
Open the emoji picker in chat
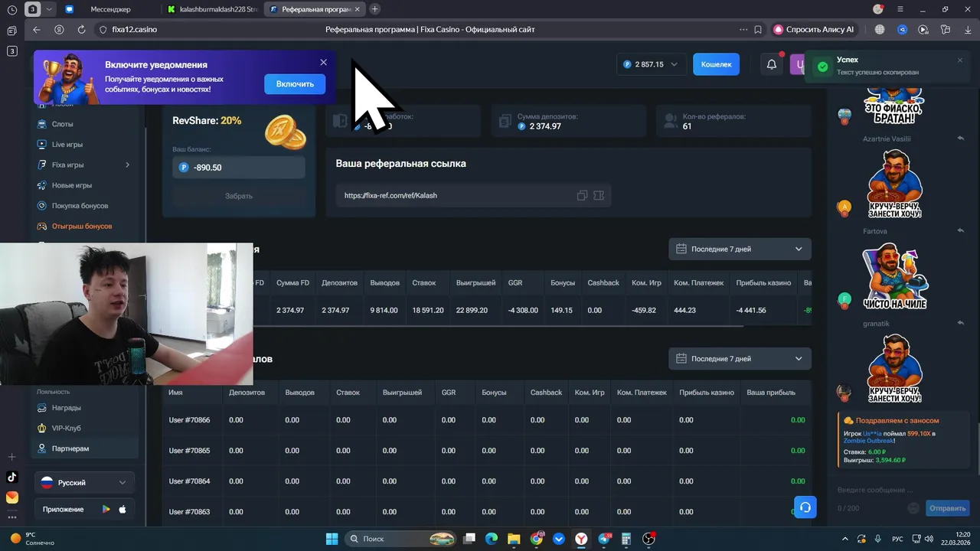[x=913, y=508]
